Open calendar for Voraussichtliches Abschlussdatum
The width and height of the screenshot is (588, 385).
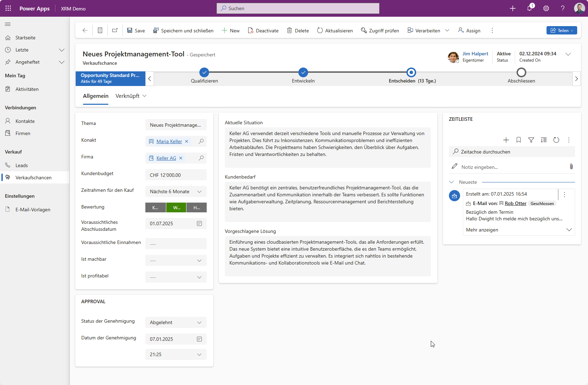pyautogui.click(x=199, y=223)
